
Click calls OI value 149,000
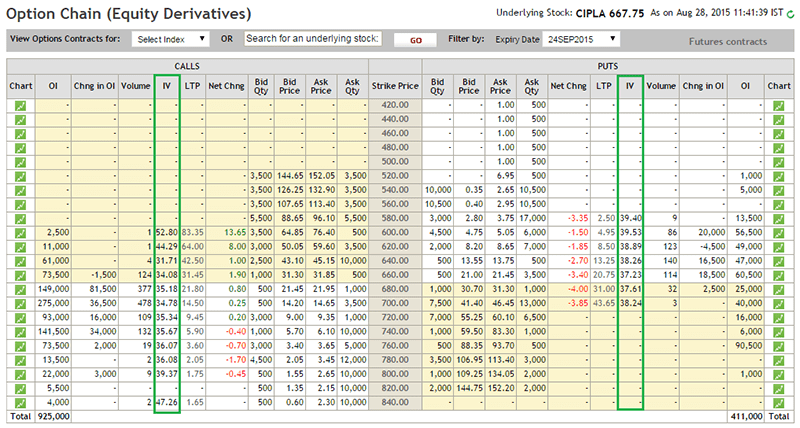54,289
